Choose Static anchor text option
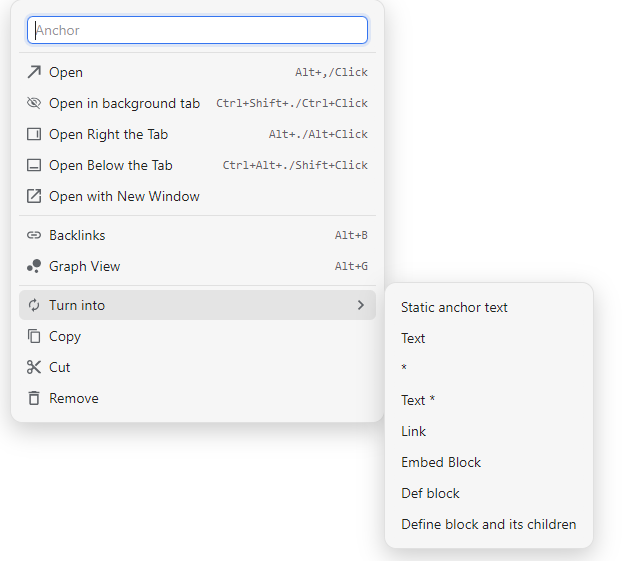 pos(454,307)
